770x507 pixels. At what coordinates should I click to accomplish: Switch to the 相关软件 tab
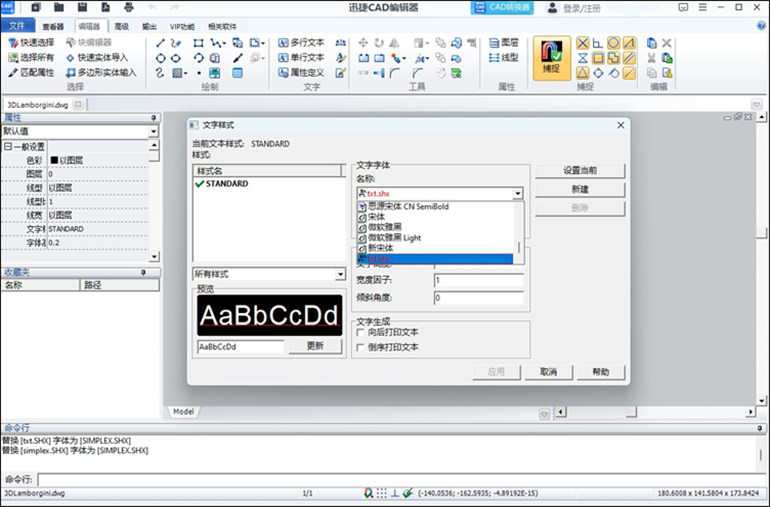222,27
